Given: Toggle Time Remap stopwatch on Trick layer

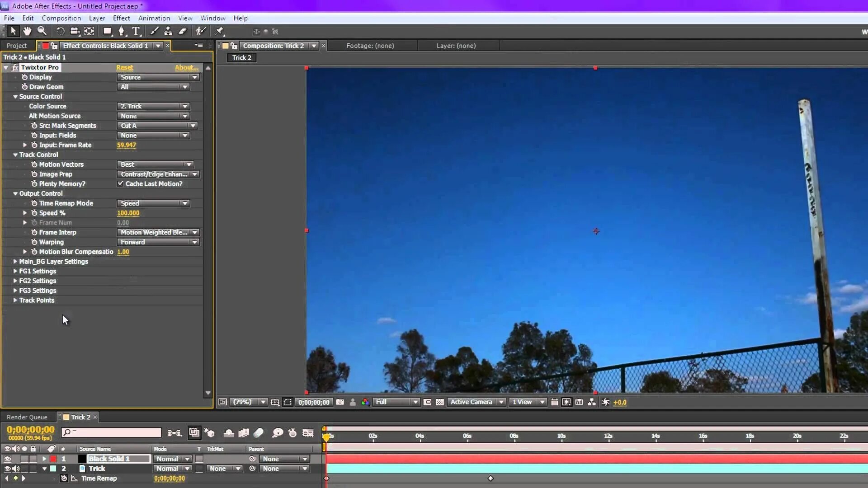Looking at the screenshot, I should click(64, 479).
